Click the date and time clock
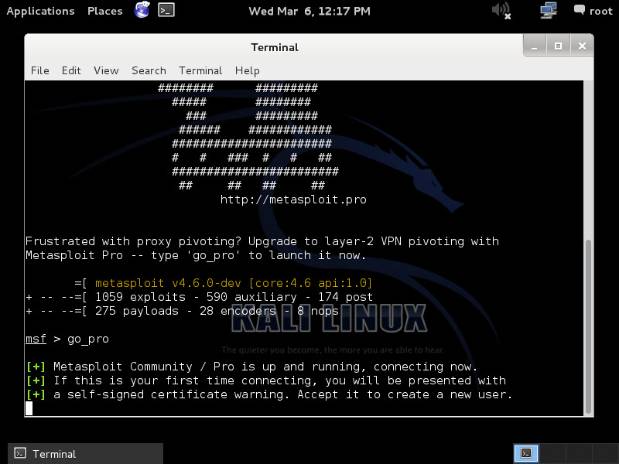The width and height of the screenshot is (619, 464). [309, 11]
